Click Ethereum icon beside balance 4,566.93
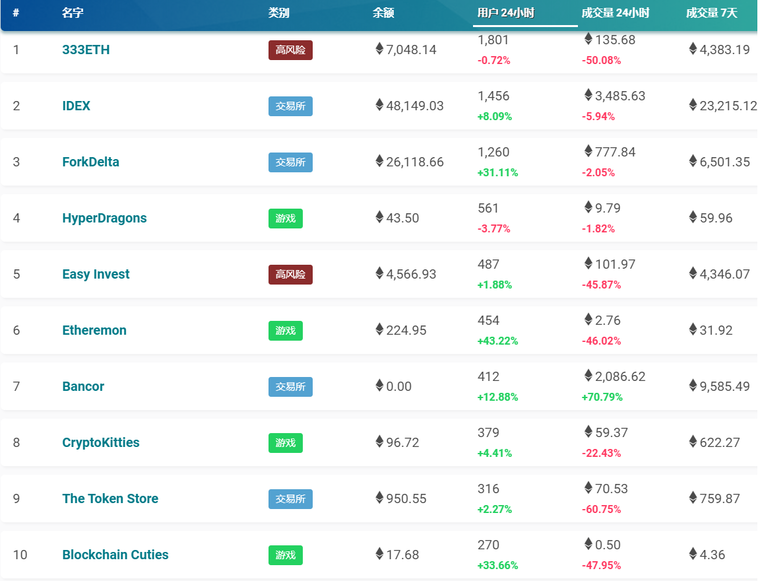 click(380, 273)
